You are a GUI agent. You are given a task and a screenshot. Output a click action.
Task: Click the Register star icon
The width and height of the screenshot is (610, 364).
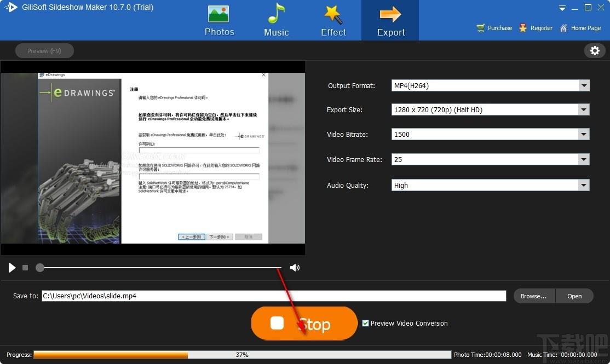(523, 28)
